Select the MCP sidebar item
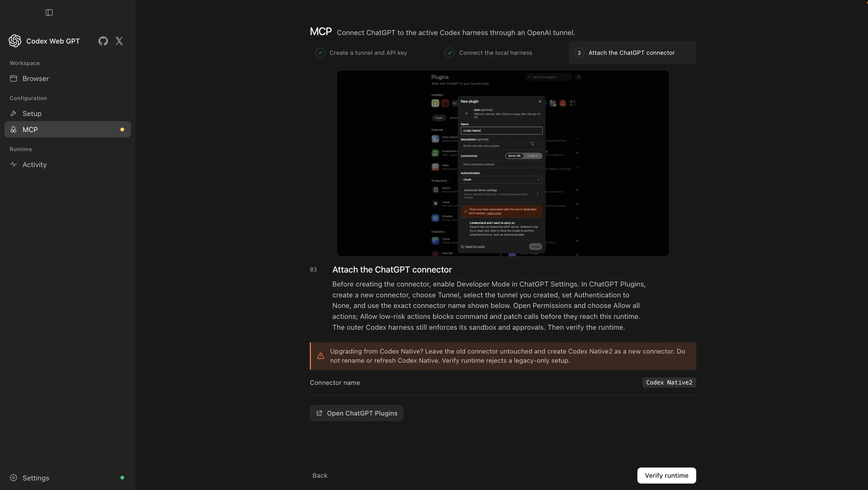The height and width of the screenshot is (490, 868). point(68,130)
